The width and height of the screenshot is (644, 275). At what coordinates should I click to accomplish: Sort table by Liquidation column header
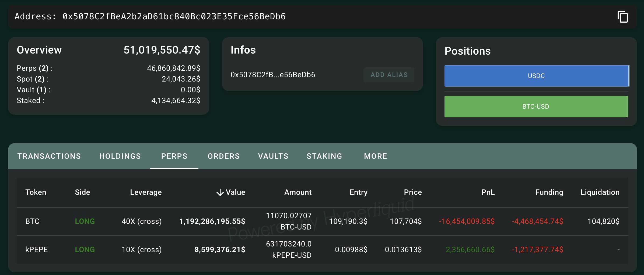pos(600,192)
